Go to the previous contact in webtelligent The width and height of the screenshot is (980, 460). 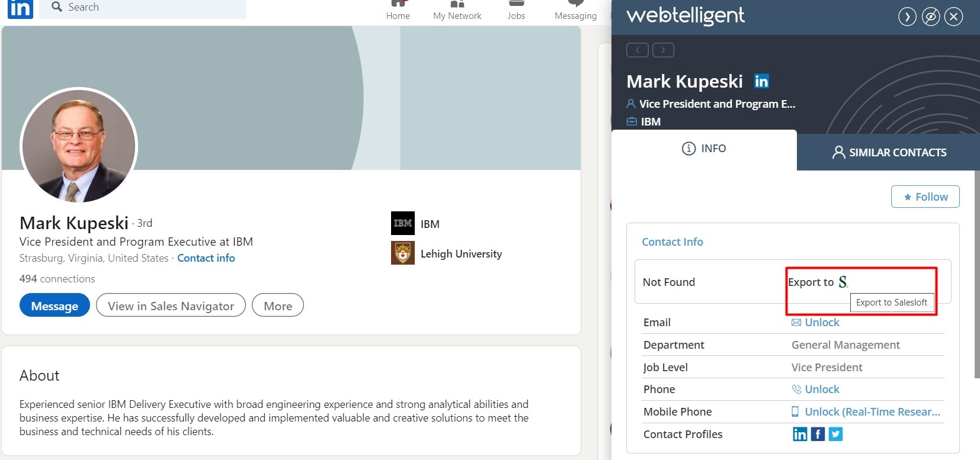coord(638,50)
